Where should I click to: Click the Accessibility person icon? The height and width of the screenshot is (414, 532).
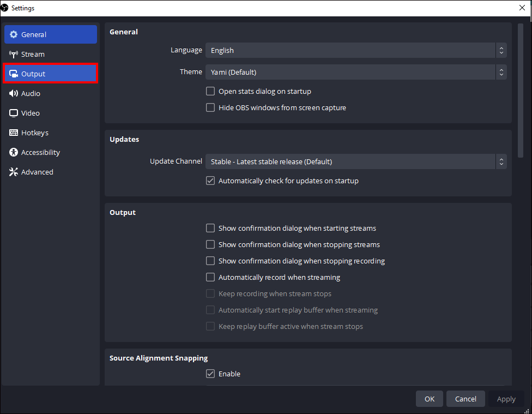pyautogui.click(x=14, y=153)
